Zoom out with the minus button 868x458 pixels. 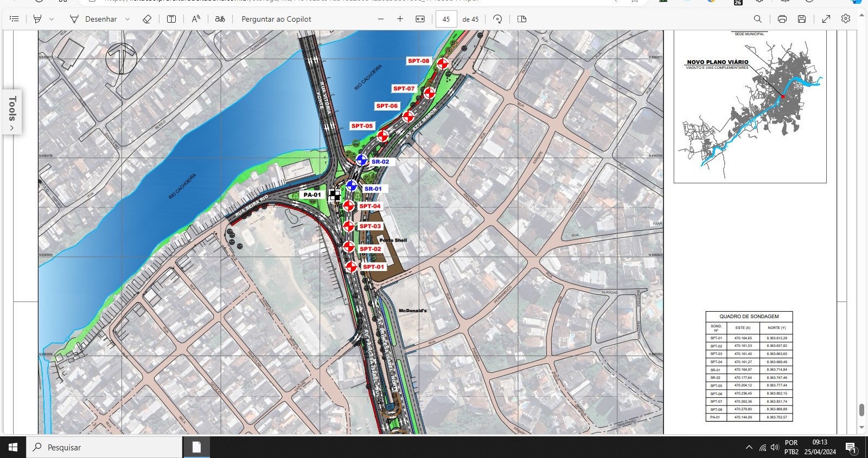pyautogui.click(x=381, y=19)
